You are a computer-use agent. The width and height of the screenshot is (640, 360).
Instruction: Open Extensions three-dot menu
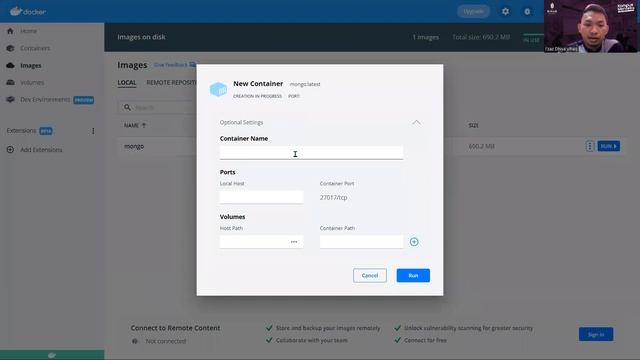pyautogui.click(x=93, y=131)
